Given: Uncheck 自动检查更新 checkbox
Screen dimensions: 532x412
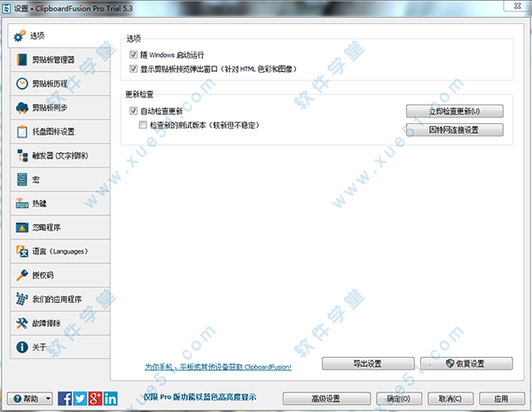Looking at the screenshot, I should (x=133, y=111).
